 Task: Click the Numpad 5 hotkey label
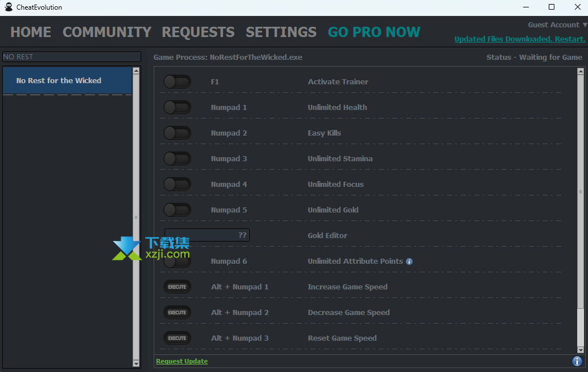tap(229, 210)
